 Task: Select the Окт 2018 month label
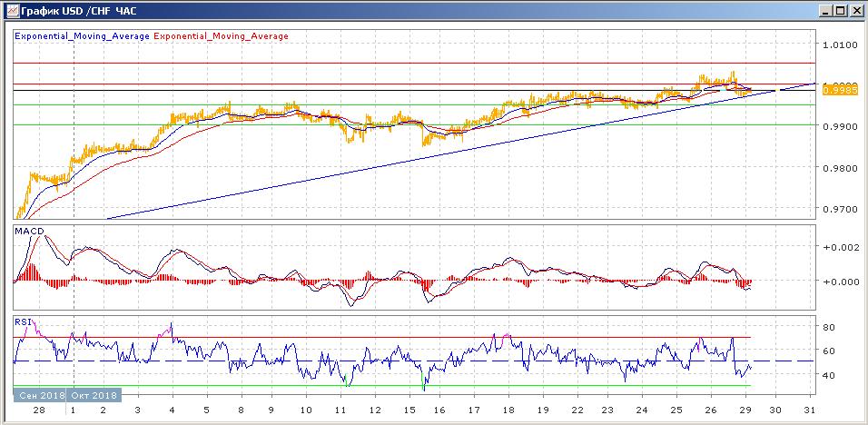tap(93, 396)
